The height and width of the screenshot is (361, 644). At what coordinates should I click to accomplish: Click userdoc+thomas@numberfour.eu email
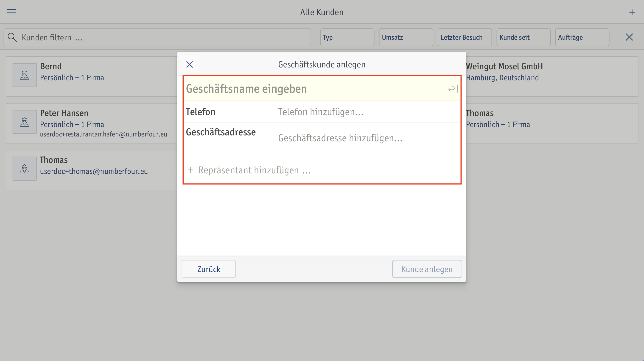[94, 171]
